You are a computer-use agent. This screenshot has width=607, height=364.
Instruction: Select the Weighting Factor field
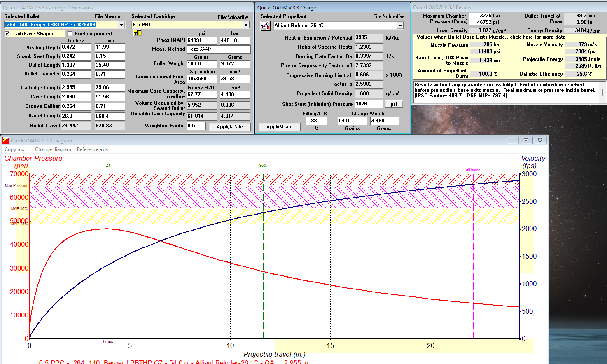click(196, 126)
